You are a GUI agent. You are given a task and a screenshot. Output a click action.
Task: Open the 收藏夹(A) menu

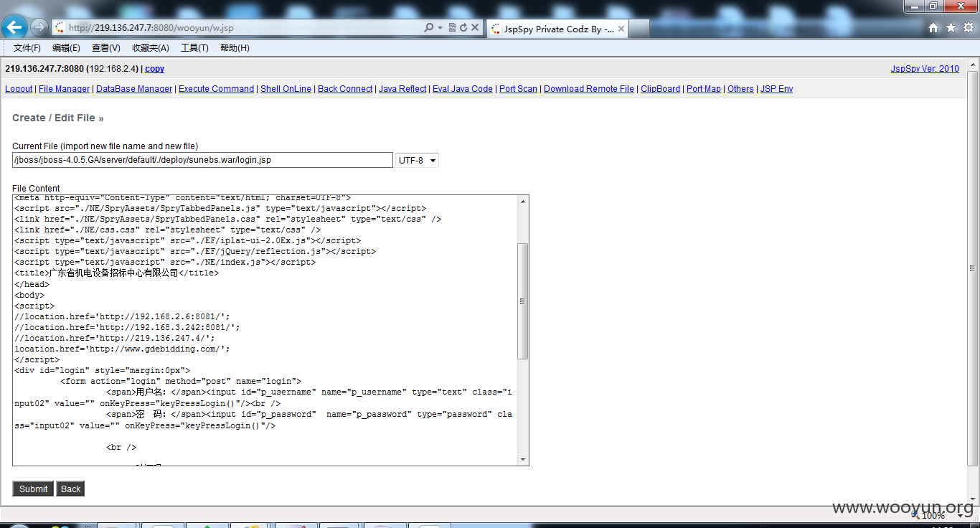pyautogui.click(x=151, y=48)
